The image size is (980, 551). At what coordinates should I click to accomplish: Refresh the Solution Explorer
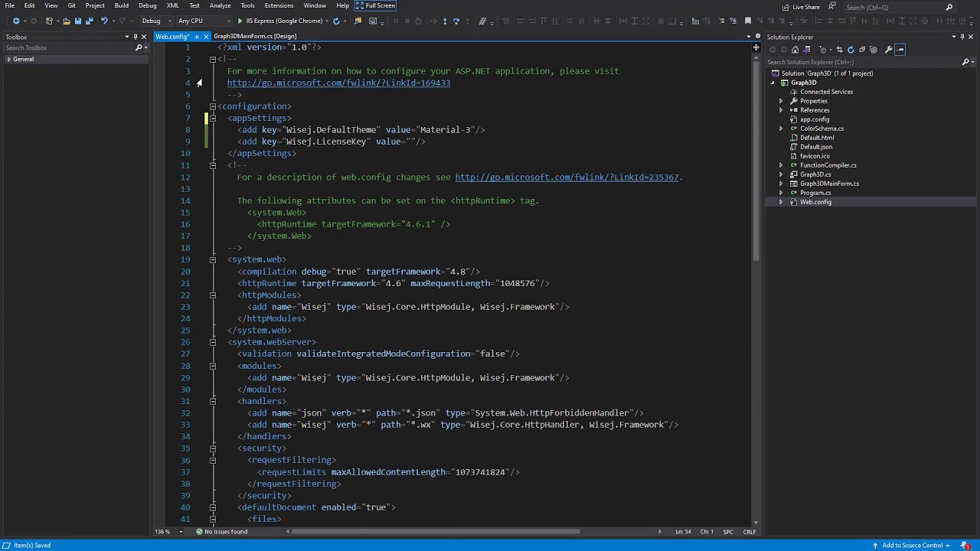tap(851, 50)
